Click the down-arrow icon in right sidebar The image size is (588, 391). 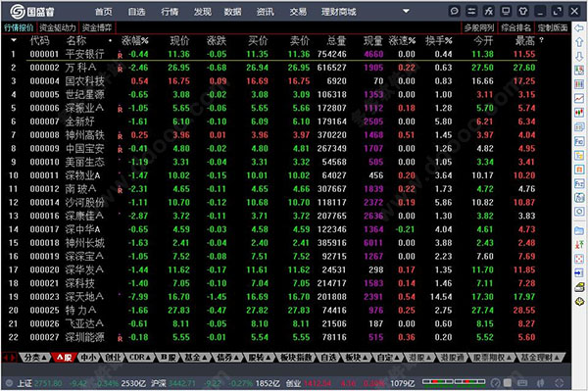pyautogui.click(x=579, y=56)
